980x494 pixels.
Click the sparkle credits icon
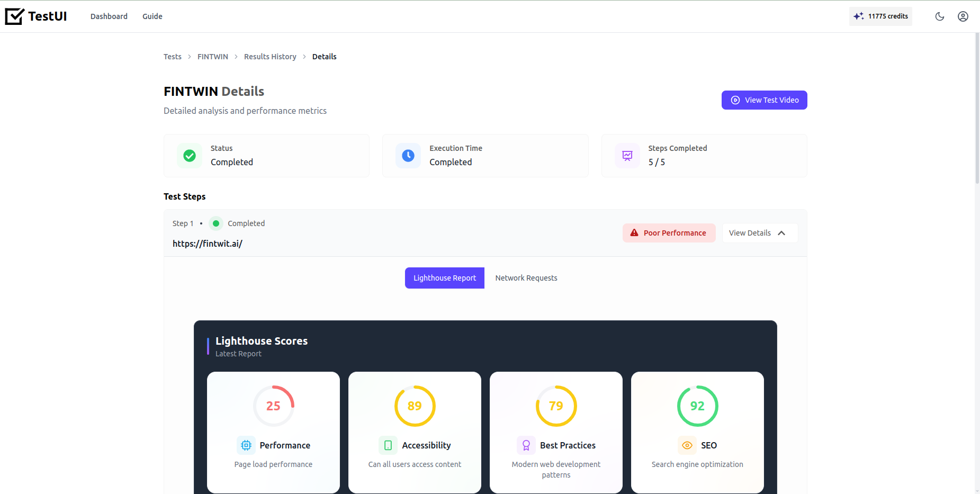pos(859,16)
